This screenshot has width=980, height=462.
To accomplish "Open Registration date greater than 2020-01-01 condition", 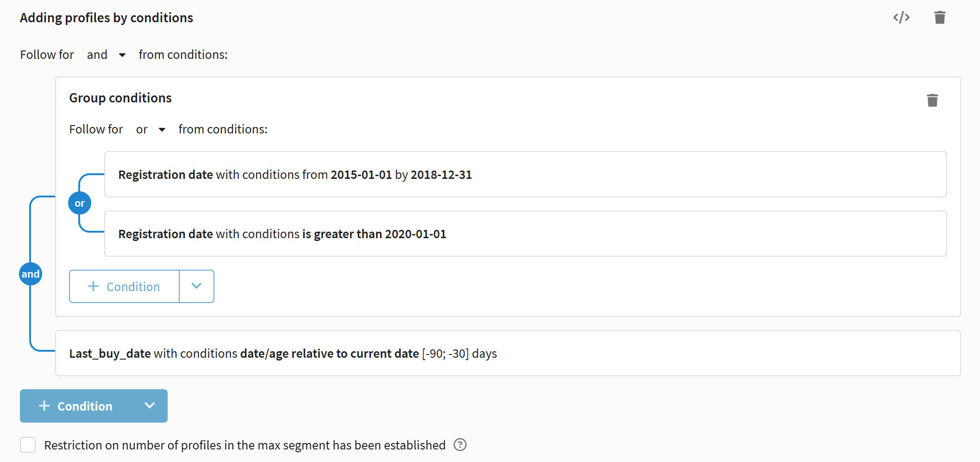I will pos(525,234).
